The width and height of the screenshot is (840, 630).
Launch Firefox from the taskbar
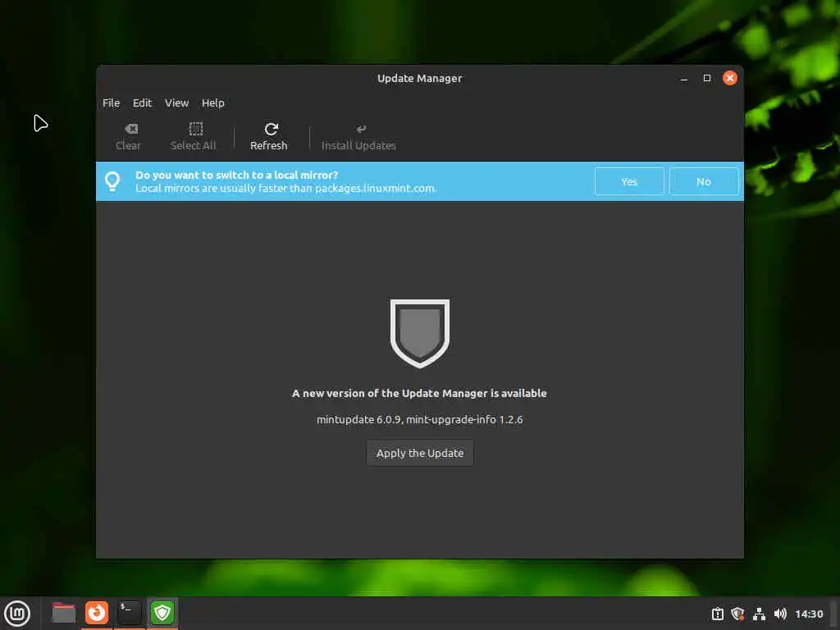(x=97, y=613)
